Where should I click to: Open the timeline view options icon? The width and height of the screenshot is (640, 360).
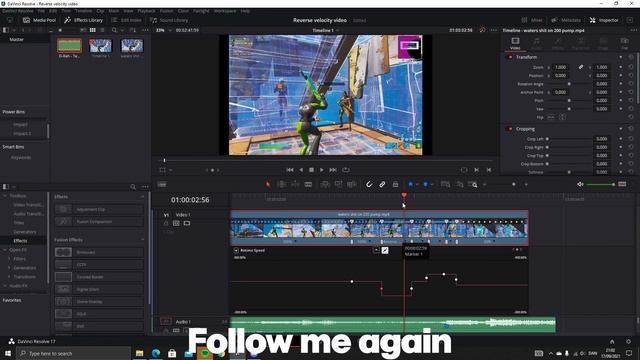point(162,184)
